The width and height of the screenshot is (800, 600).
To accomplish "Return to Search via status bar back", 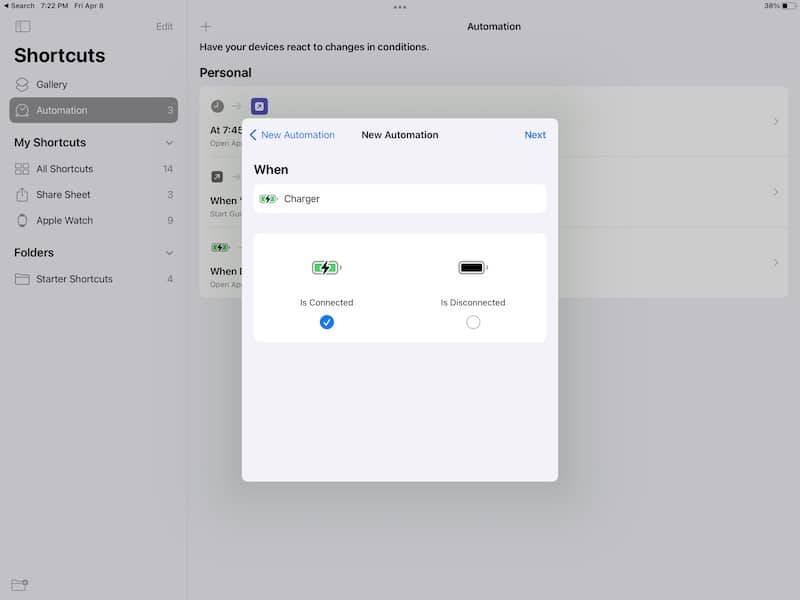I will 19,6.
